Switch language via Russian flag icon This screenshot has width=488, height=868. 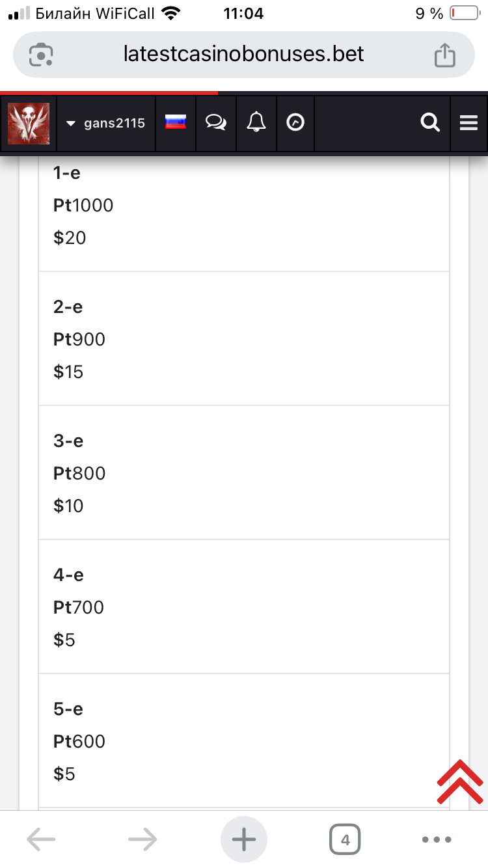(x=176, y=123)
